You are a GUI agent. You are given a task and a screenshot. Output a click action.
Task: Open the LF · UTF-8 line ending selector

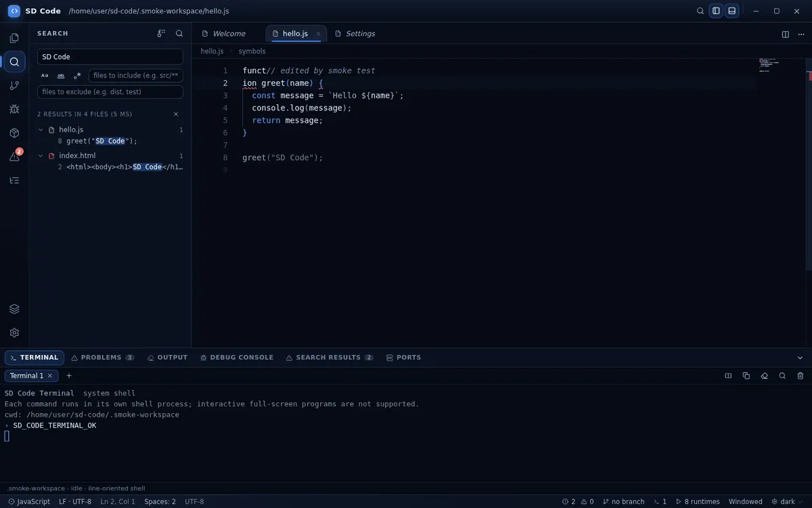[x=75, y=501]
